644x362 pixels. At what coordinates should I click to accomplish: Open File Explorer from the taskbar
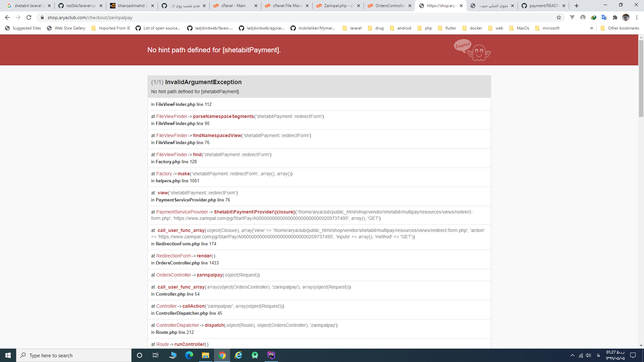click(206, 355)
